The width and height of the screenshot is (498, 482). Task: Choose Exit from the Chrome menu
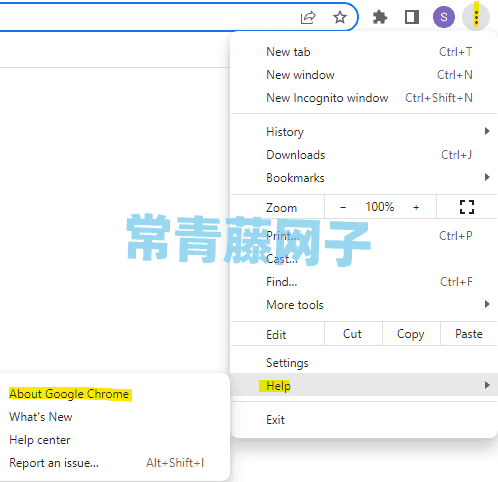(x=364, y=420)
